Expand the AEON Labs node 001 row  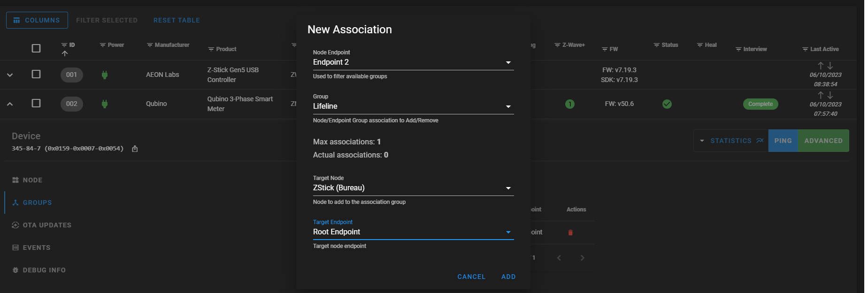click(10, 75)
